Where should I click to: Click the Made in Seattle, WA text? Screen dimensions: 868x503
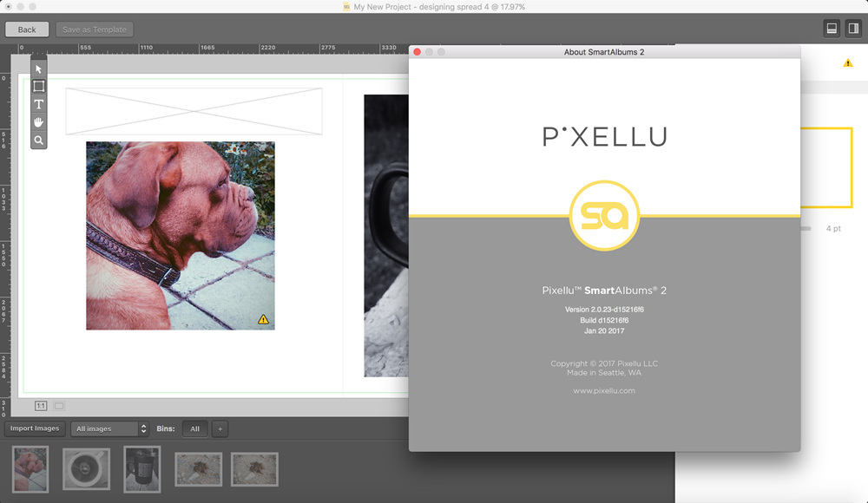pos(604,373)
